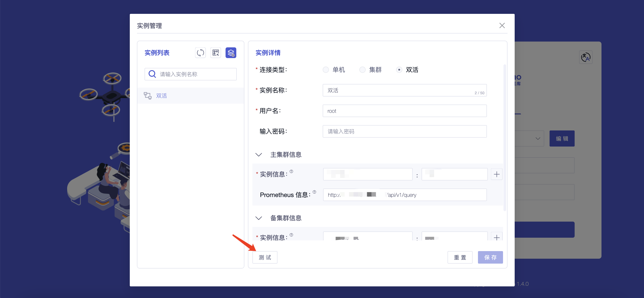
Task: Collapse the 主集群信息 section
Action: coord(259,155)
